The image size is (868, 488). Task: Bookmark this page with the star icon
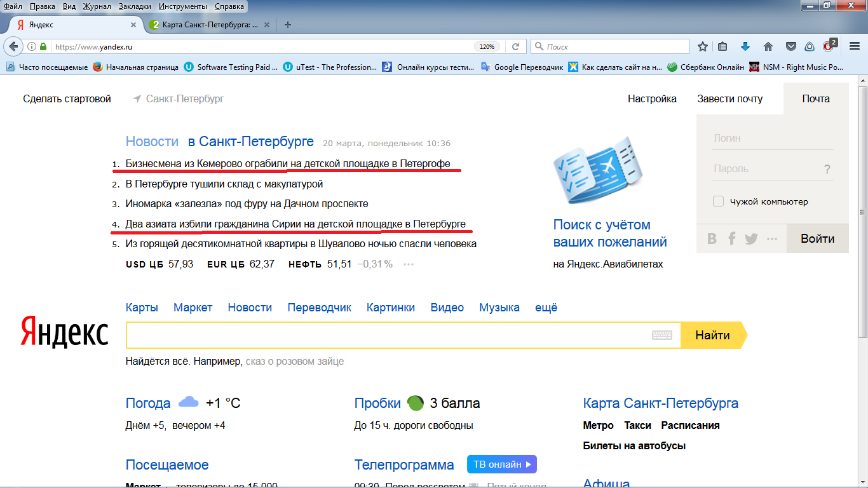tap(703, 46)
